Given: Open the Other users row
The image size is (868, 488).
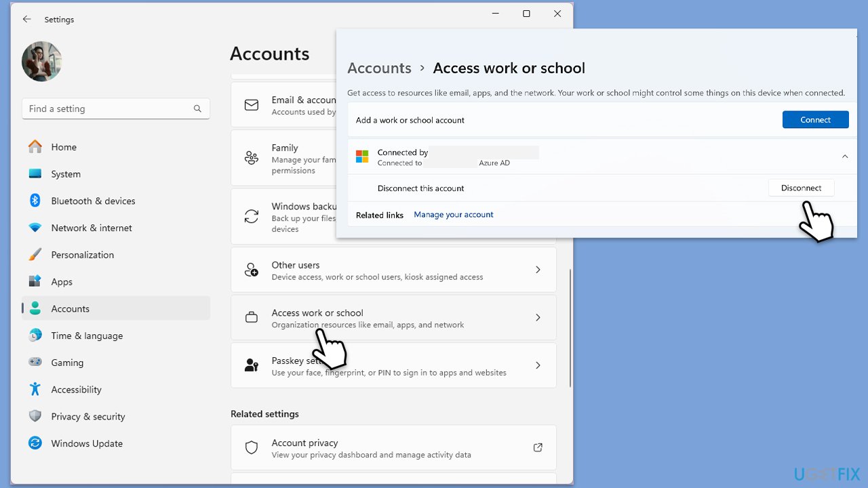Looking at the screenshot, I should tap(393, 270).
